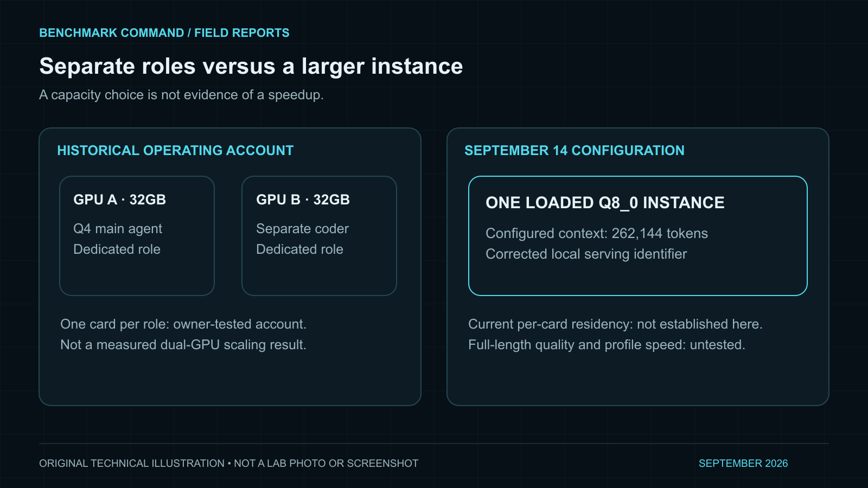Open the One Loaded Q8_0 Instance card
The image size is (868, 488).
coord(638,236)
